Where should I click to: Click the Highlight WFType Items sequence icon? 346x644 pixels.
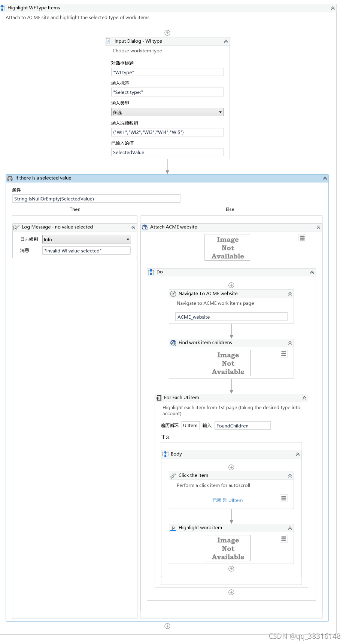[x=3, y=8]
